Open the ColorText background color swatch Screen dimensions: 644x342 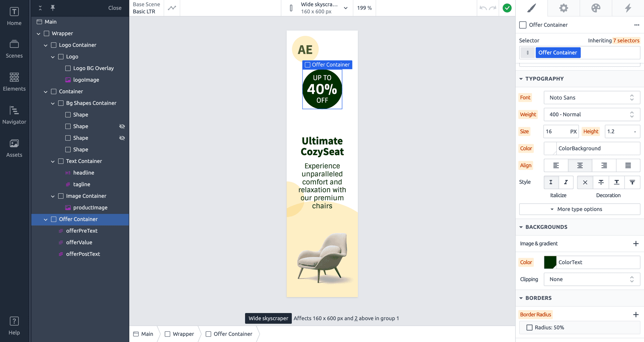550,262
